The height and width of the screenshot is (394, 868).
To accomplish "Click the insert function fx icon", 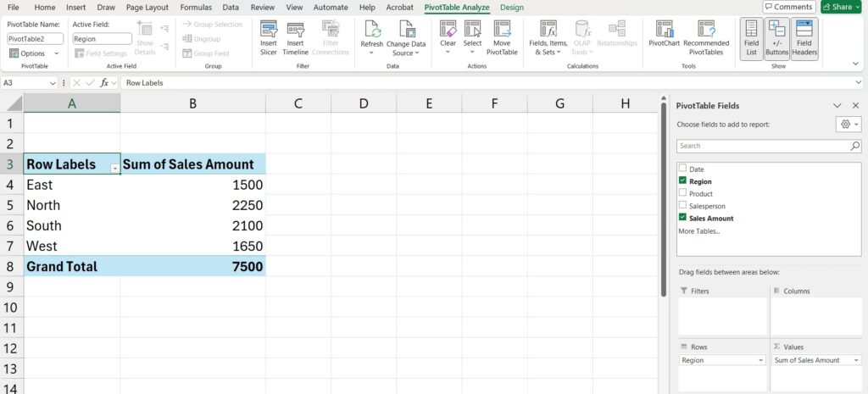I will (104, 82).
